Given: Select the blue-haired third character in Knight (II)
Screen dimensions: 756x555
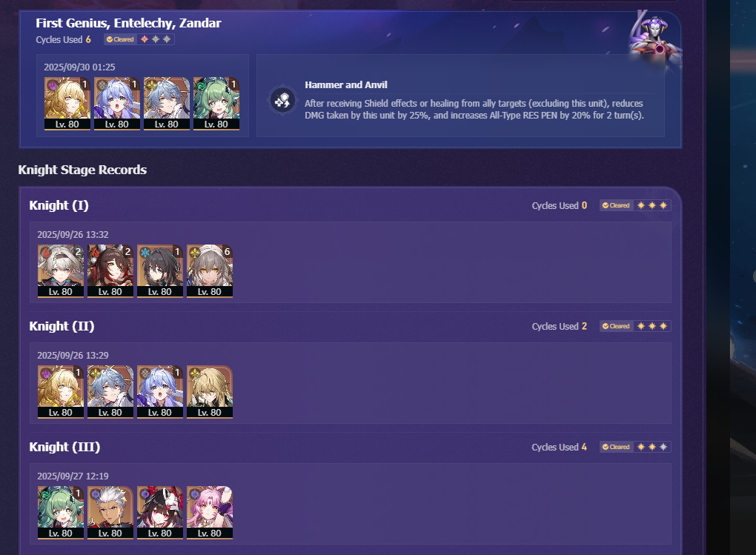Looking at the screenshot, I should [x=159, y=392].
